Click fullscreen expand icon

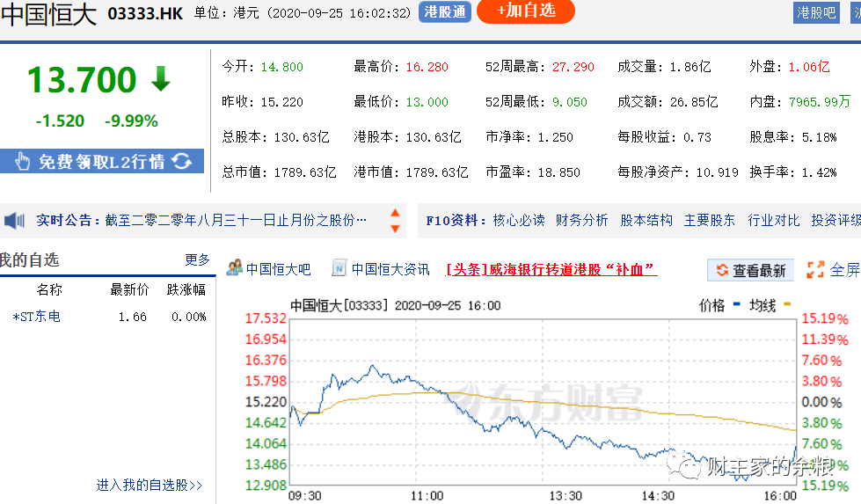pyautogui.click(x=815, y=269)
